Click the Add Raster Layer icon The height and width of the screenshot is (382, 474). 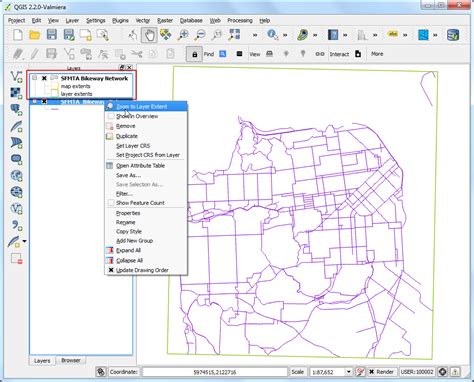pos(16,93)
